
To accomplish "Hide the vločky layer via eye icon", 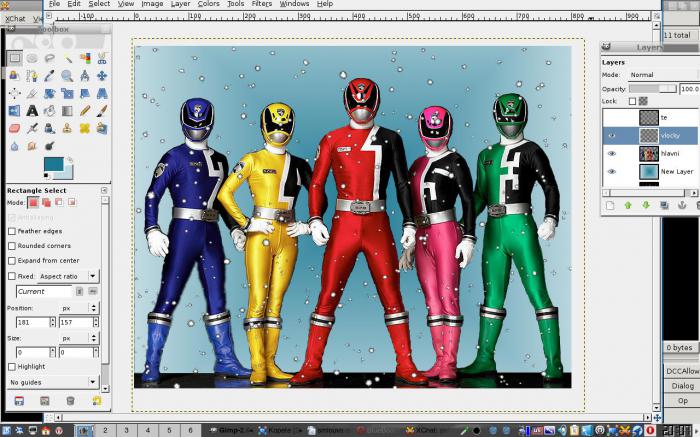I will coord(612,136).
